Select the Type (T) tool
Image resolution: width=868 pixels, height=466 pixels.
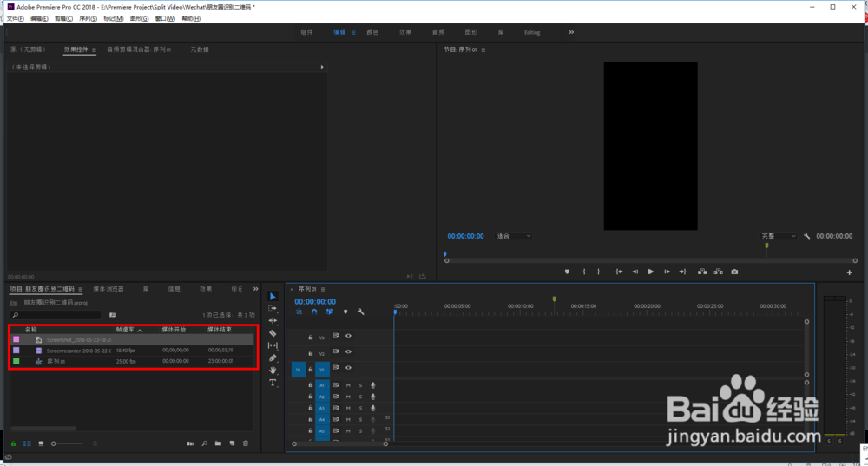click(273, 383)
